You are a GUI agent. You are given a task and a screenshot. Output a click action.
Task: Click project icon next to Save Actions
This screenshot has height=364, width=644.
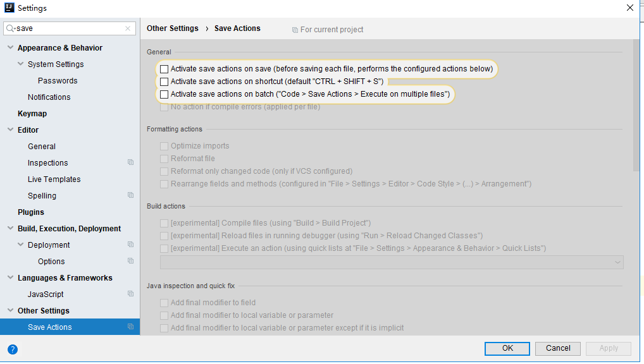pos(130,327)
